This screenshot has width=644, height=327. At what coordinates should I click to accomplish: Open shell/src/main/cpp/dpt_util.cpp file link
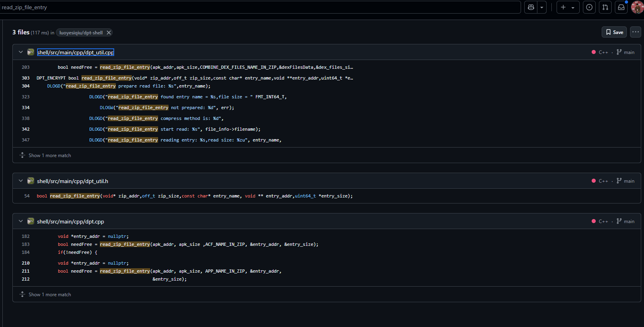click(x=75, y=52)
